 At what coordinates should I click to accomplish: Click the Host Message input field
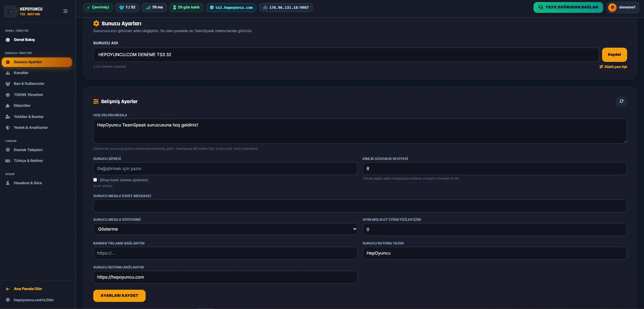tap(360, 206)
